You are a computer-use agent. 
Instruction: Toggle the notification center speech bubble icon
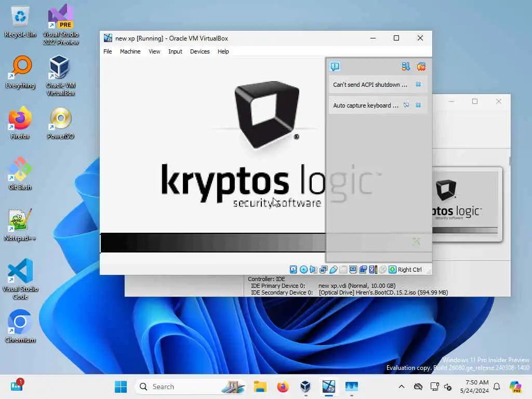335,66
